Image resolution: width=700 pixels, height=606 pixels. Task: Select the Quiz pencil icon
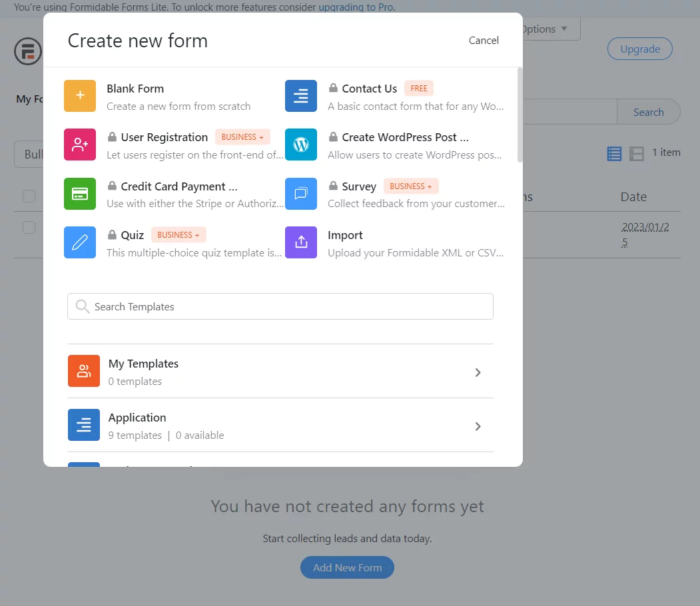coord(80,242)
